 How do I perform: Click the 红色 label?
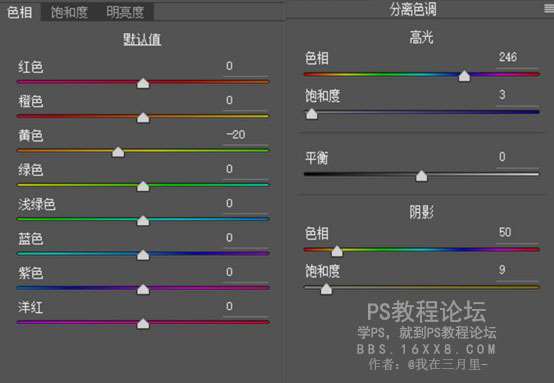(31, 67)
